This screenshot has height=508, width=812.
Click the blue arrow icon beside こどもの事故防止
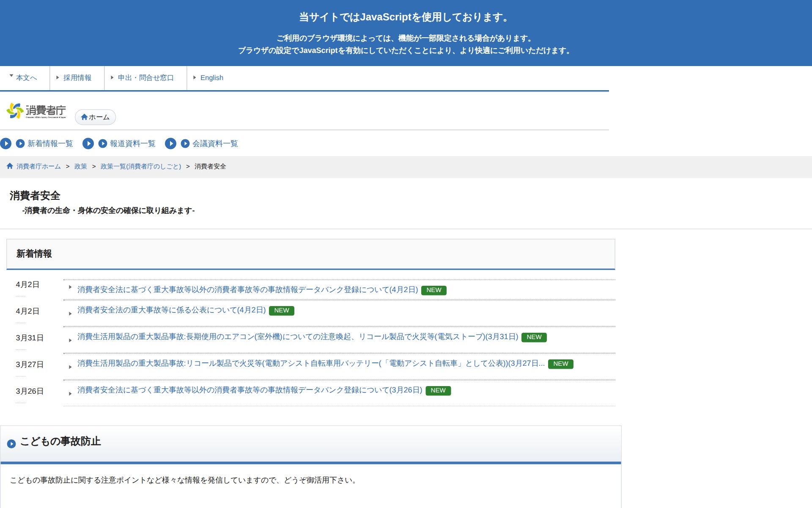point(12,444)
